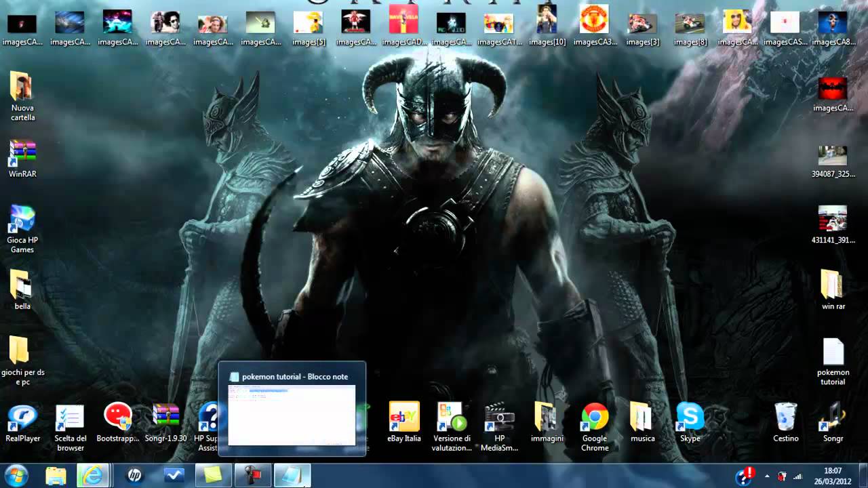This screenshot has width=868, height=488.
Task: Open Action Center flag with red alert
Action: [746, 474]
